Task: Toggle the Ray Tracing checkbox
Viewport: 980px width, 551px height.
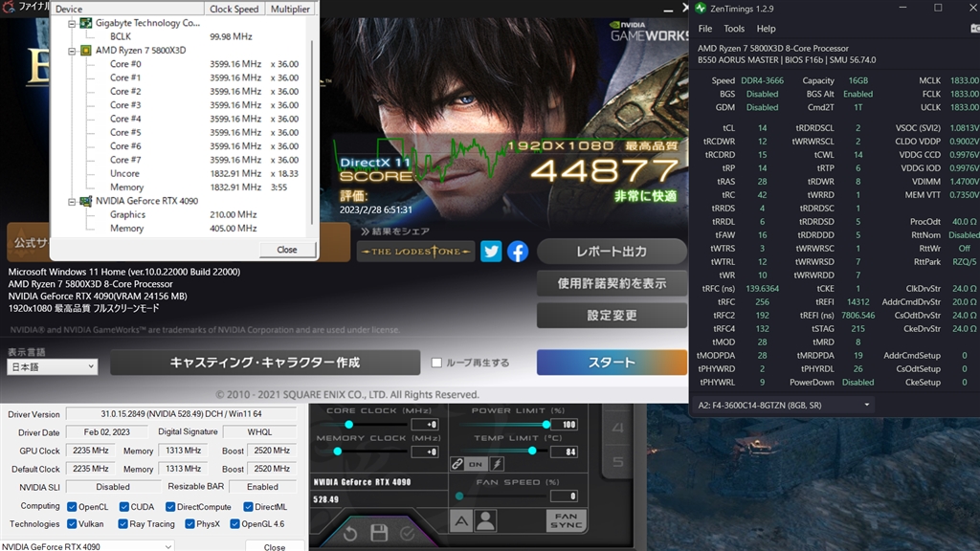Action: (x=123, y=524)
